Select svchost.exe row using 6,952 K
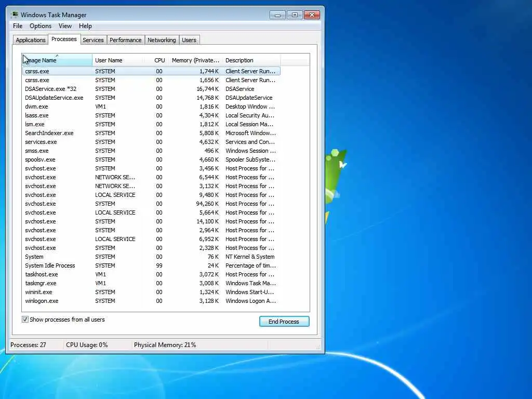The height and width of the screenshot is (399, 532). point(151,239)
